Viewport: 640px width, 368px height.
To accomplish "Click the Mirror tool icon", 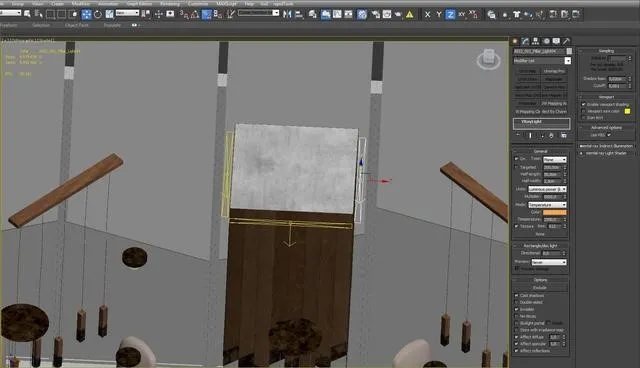I will pos(287,14).
